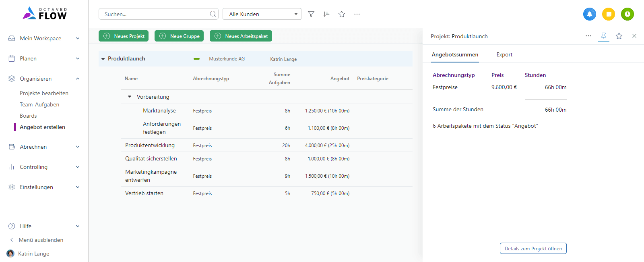
Task: Click the favorites star in top toolbar
Action: click(x=342, y=14)
